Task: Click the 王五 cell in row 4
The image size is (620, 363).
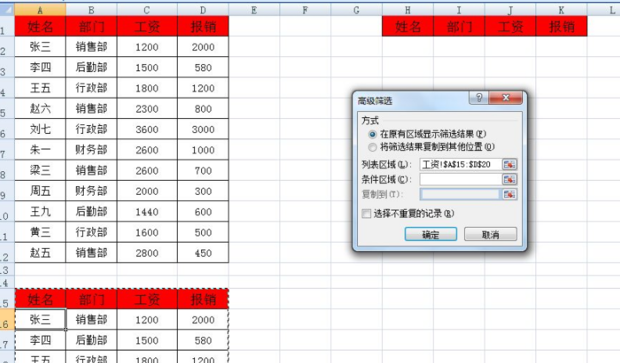Action: point(40,88)
